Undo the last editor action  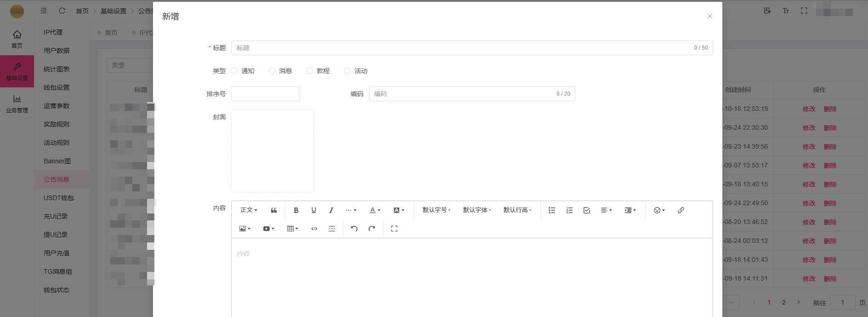354,229
